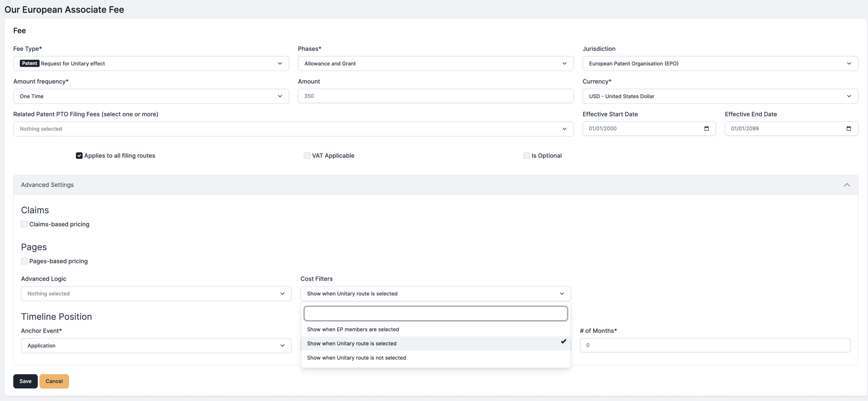Open the Fee Type dropdown
Screen dimensions: 868x401
pos(151,63)
